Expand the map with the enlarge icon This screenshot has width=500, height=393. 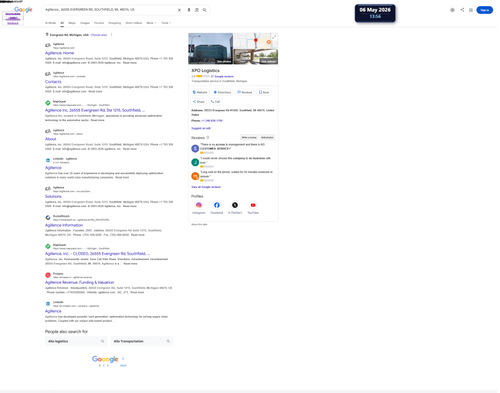(x=274, y=37)
